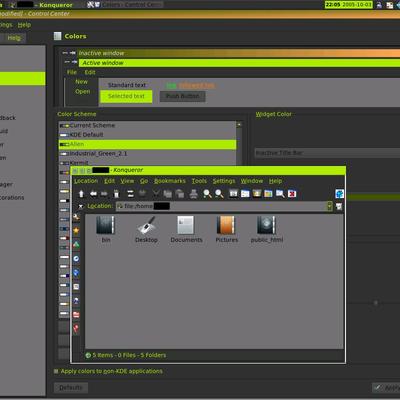Click the Inactive window title bar preview
This screenshot has width=400, height=400.
click(238, 53)
